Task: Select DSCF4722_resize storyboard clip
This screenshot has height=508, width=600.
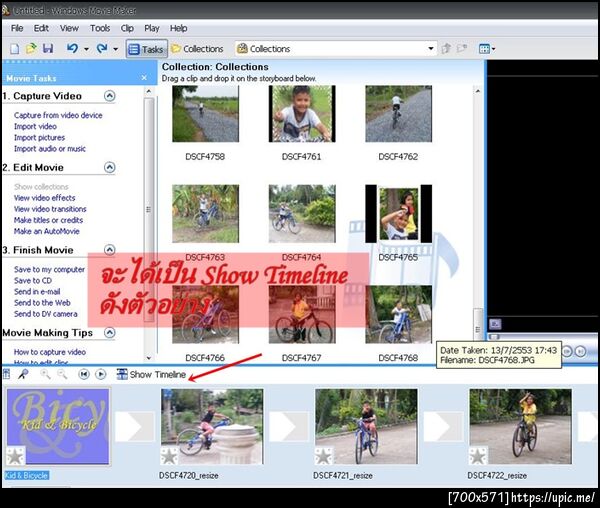Action: [520, 427]
